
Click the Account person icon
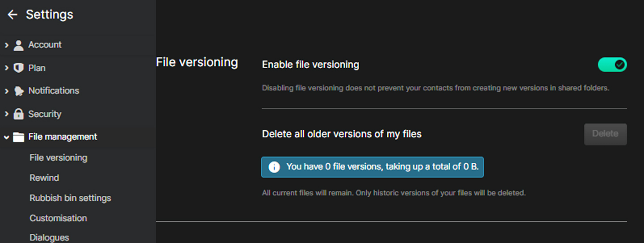[x=18, y=45]
